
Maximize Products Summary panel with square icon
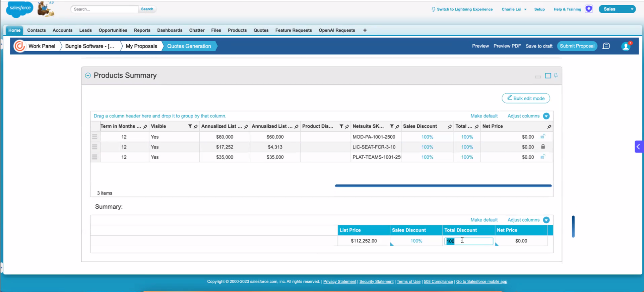click(x=548, y=76)
